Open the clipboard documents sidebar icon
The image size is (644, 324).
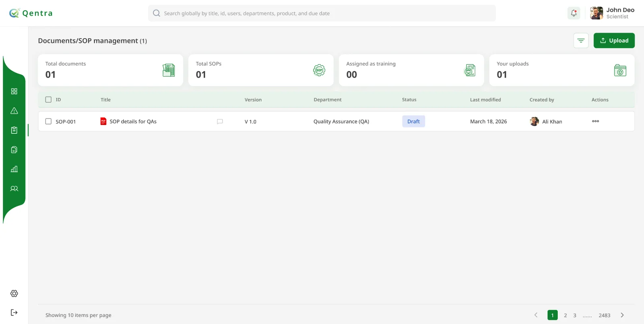pos(14,130)
